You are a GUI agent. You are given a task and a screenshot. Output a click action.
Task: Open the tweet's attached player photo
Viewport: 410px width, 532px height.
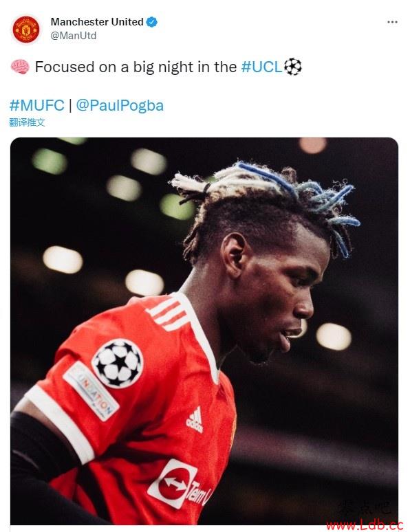[x=204, y=331]
